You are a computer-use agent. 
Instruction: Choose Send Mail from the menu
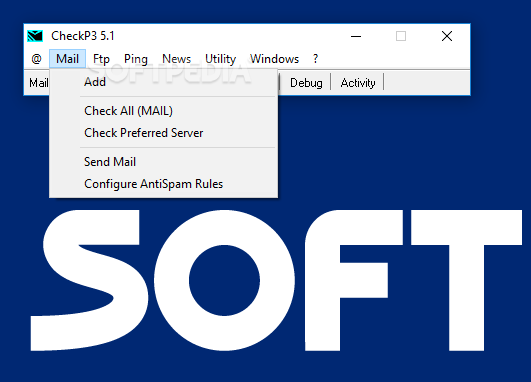click(164, 162)
